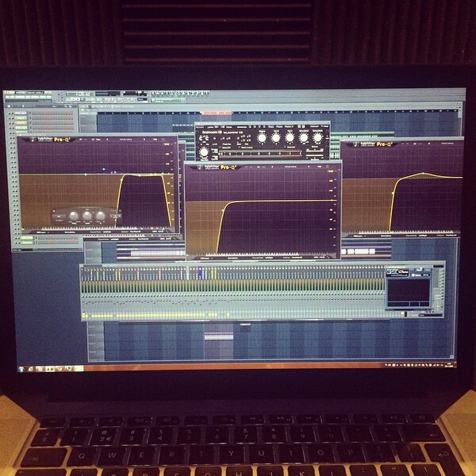This screenshot has height=476, width=476.
Task: Click the yellow low-cut band node in center Pro-Q 2
Action: (x=224, y=210)
